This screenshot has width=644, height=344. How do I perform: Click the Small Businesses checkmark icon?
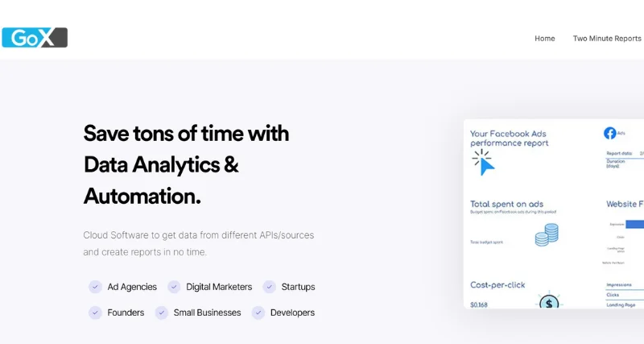162,313
